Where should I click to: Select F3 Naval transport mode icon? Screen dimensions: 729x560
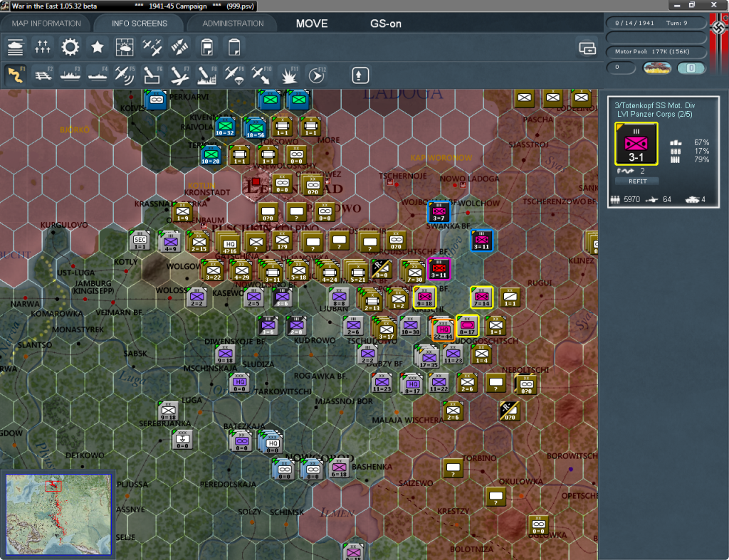70,75
